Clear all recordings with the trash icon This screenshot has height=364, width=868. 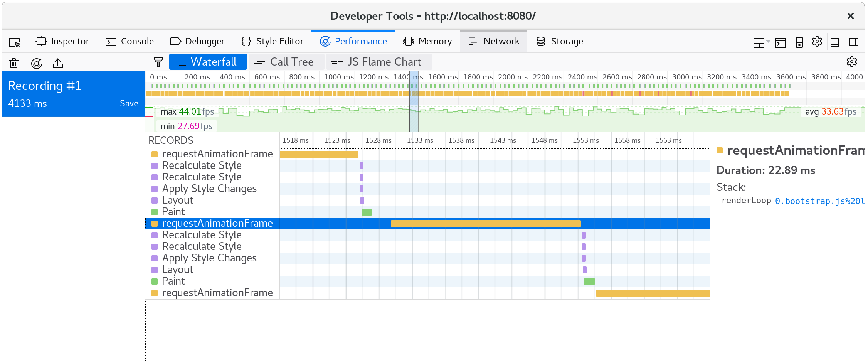[x=14, y=63]
